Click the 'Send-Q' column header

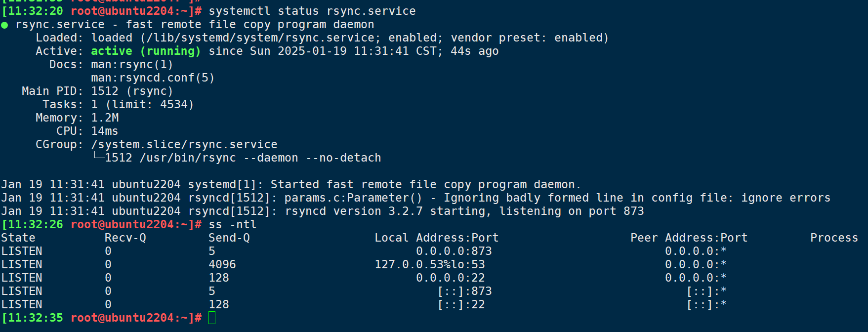(229, 238)
